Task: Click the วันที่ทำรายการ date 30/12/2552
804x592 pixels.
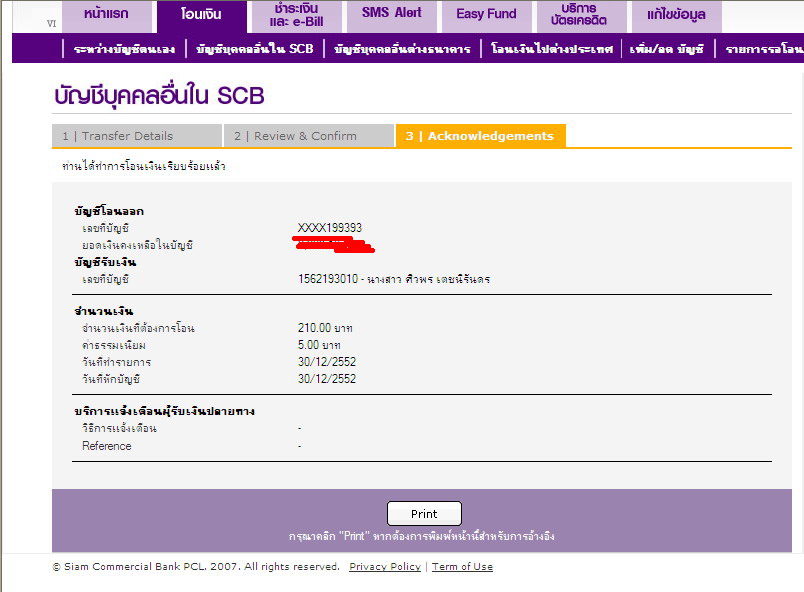Action: click(327, 362)
